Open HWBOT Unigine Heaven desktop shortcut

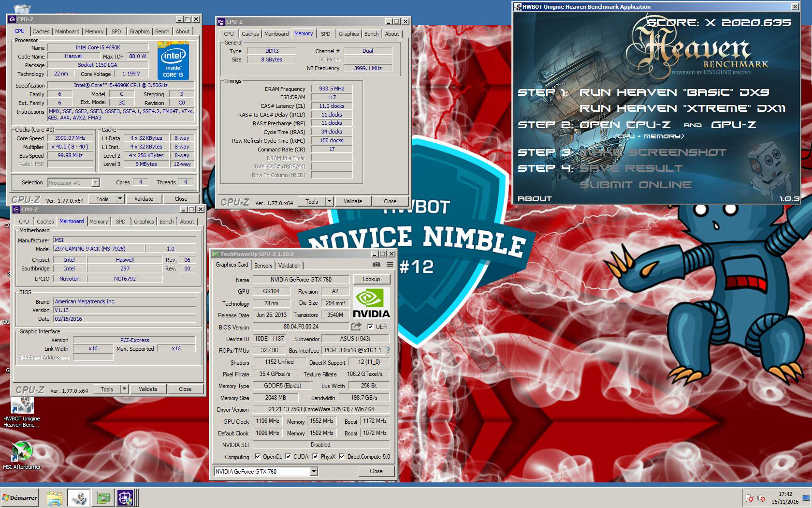[22, 412]
